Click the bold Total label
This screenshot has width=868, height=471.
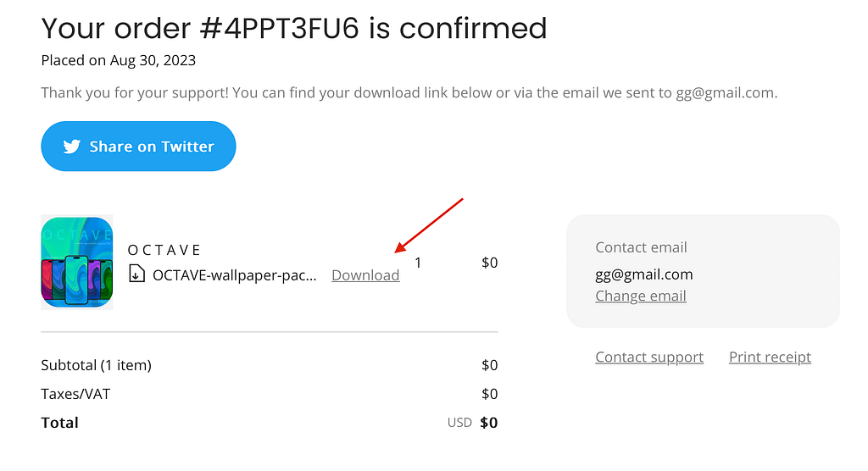[x=60, y=423]
